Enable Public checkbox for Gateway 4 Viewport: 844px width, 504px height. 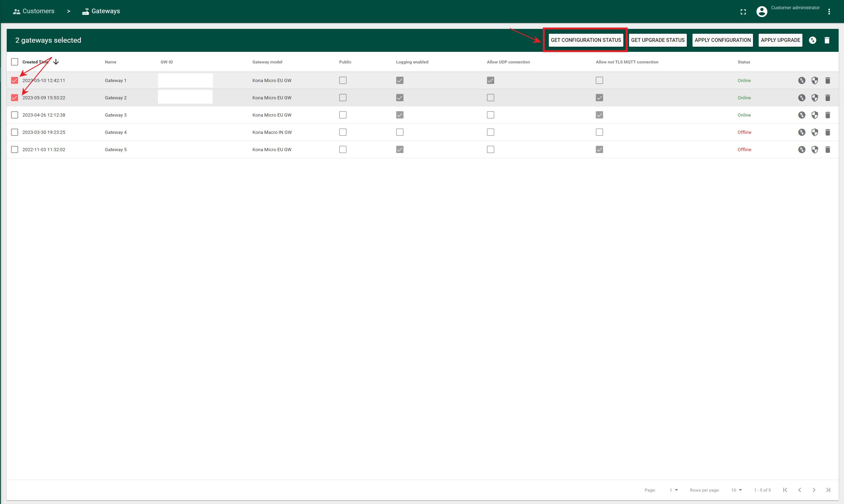click(x=342, y=132)
